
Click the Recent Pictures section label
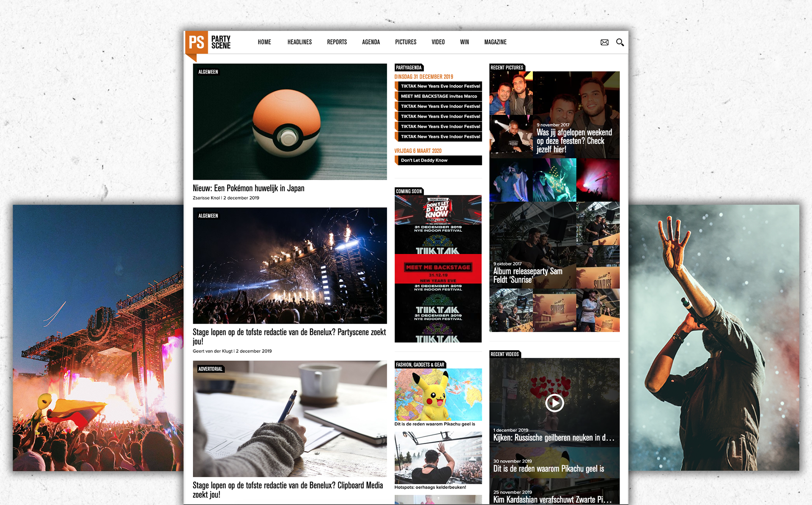coord(507,68)
